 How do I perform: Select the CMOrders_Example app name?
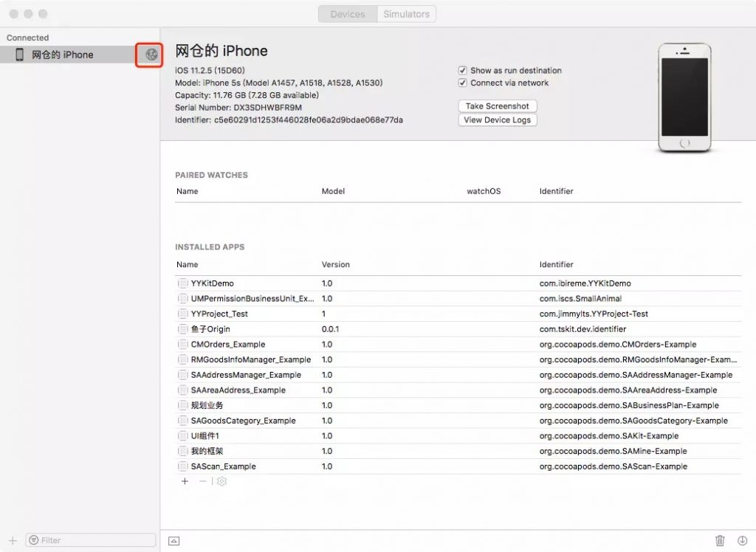[x=228, y=344]
